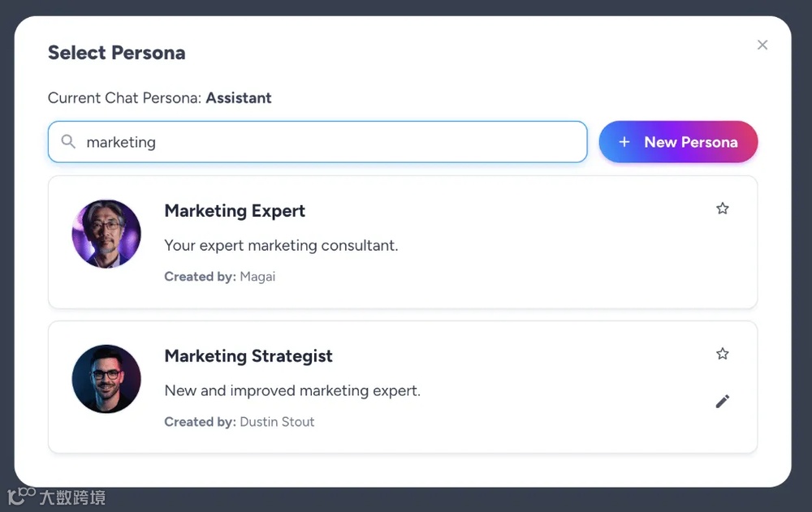
Task: Click the New Persona button label
Action: tap(690, 142)
